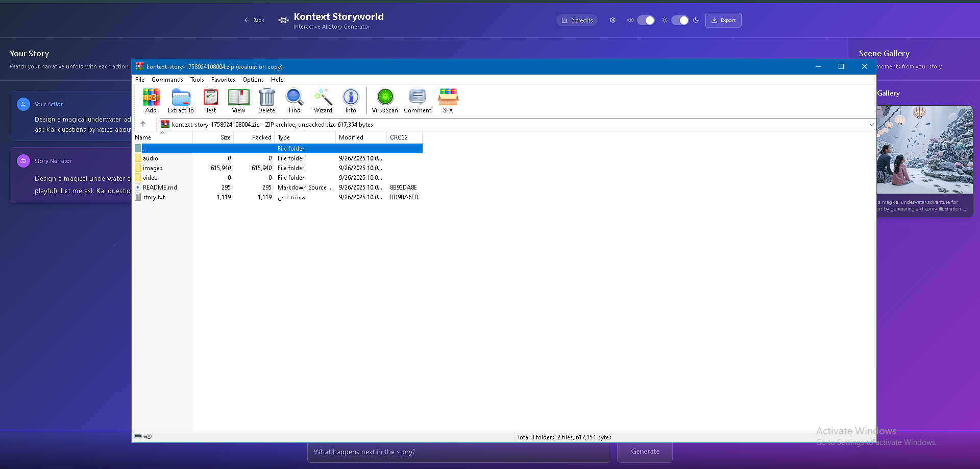The width and height of the screenshot is (980, 469).
Task: Launch the Wizard tool
Action: [x=323, y=101]
